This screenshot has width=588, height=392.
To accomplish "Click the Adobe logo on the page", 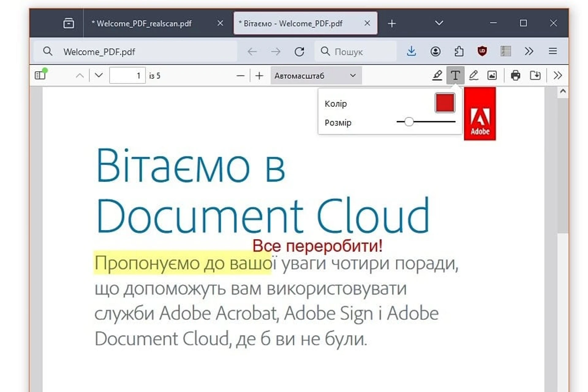I will point(480,114).
